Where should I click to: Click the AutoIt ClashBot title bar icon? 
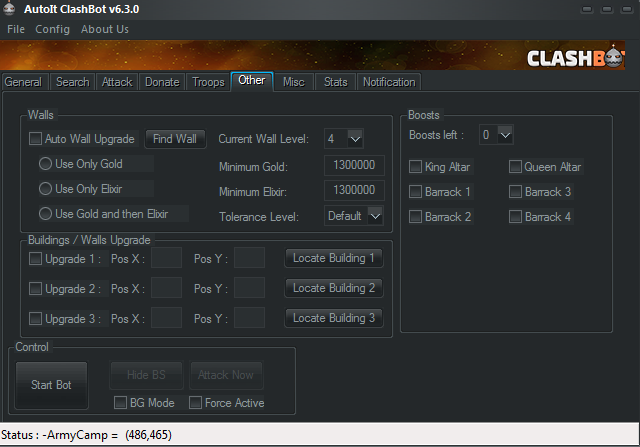(9, 8)
